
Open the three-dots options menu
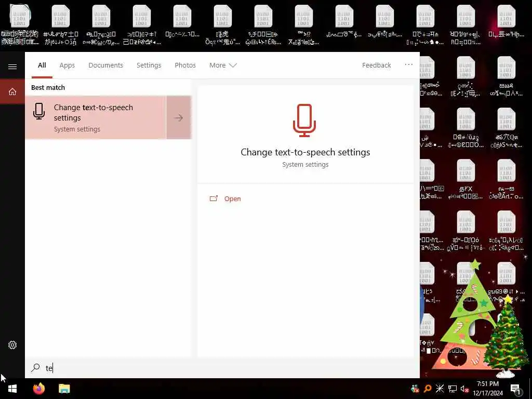pos(408,64)
